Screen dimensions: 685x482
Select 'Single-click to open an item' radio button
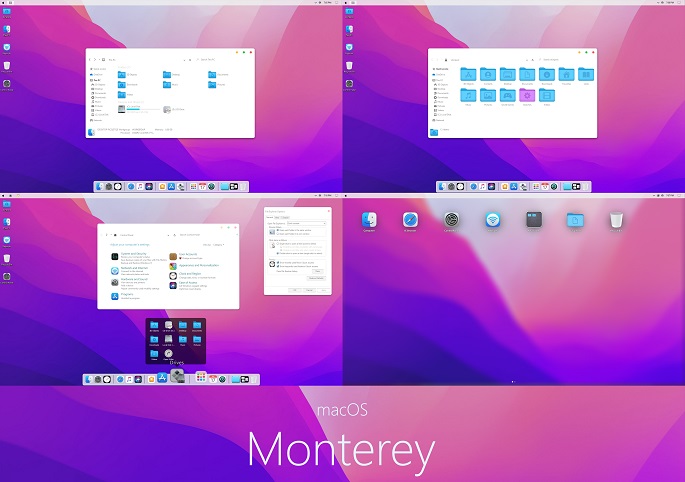pyautogui.click(x=277, y=244)
